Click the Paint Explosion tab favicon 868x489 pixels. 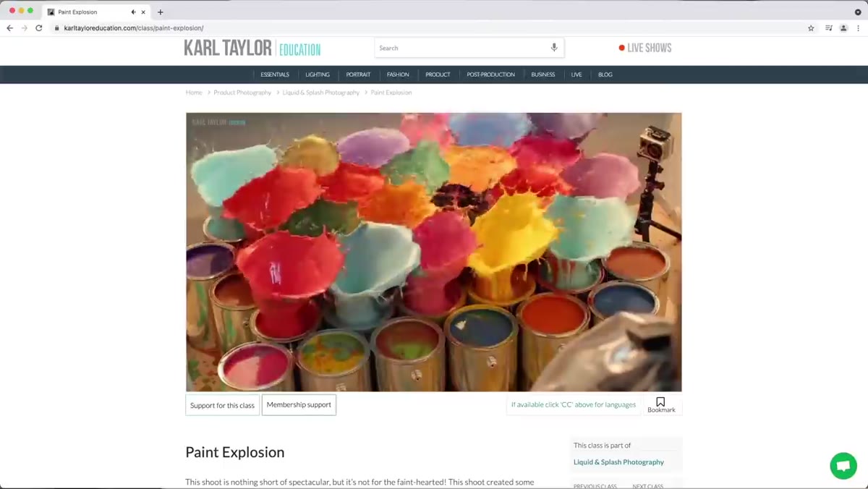51,12
